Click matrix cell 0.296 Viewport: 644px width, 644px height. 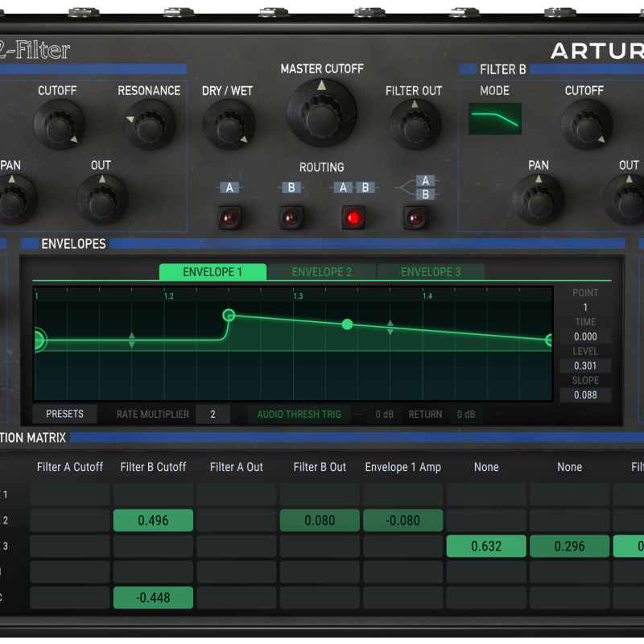click(x=570, y=547)
